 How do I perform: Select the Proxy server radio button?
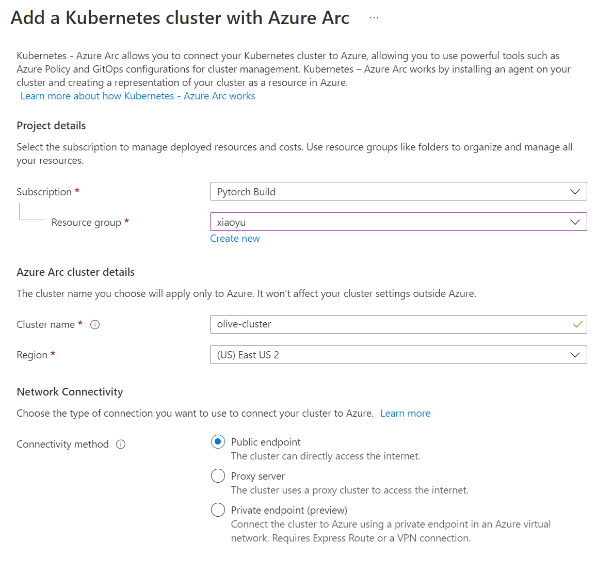(x=218, y=476)
